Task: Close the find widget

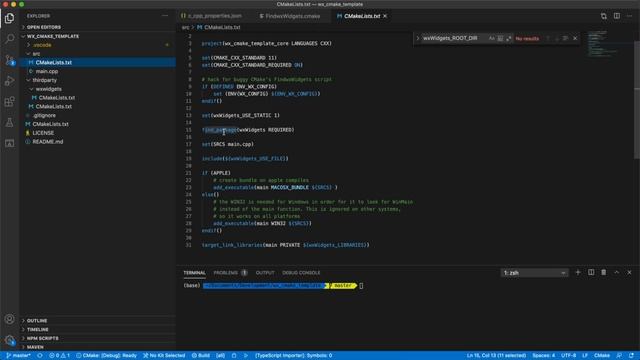Action: (575, 38)
